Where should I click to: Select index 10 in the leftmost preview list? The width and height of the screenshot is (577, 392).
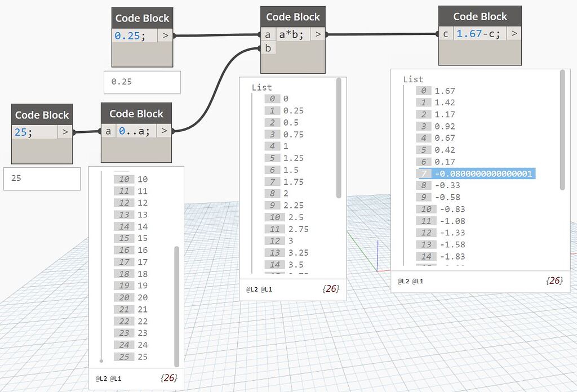coord(134,179)
